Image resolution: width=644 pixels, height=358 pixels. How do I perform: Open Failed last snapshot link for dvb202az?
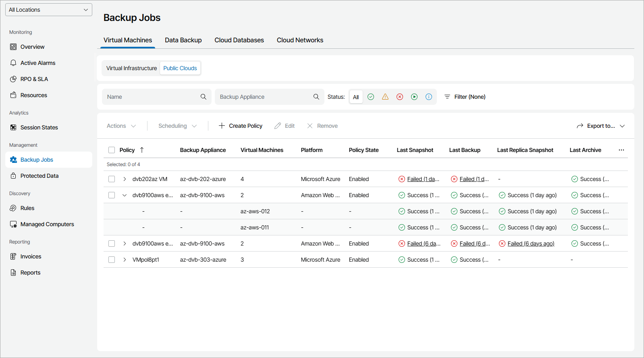click(x=423, y=179)
